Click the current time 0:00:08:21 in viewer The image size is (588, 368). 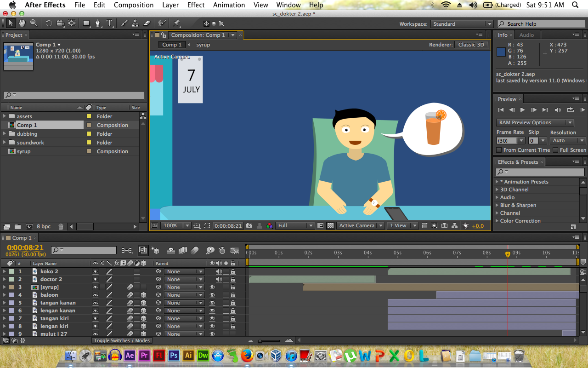[x=228, y=226]
